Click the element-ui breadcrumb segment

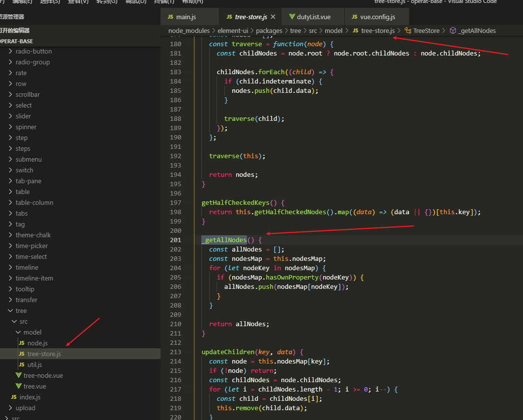point(233,30)
